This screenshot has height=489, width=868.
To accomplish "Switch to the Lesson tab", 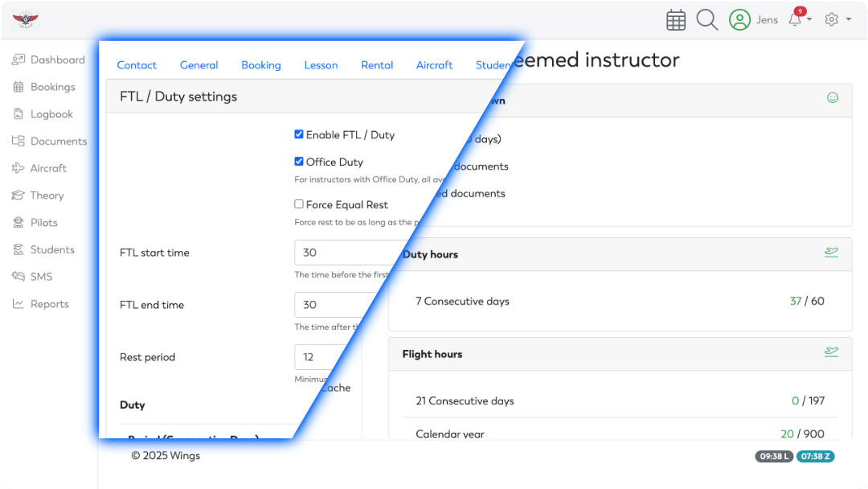I will click(x=321, y=65).
